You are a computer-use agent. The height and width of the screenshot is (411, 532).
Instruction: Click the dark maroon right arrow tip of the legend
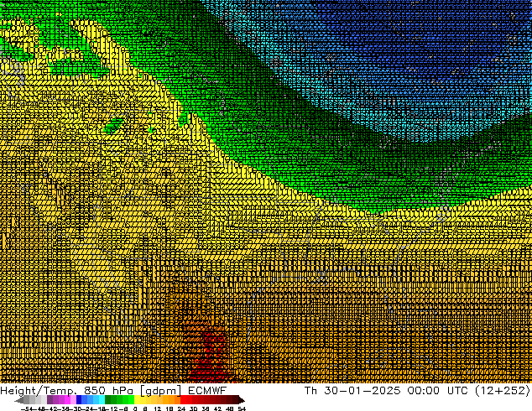click(242, 400)
